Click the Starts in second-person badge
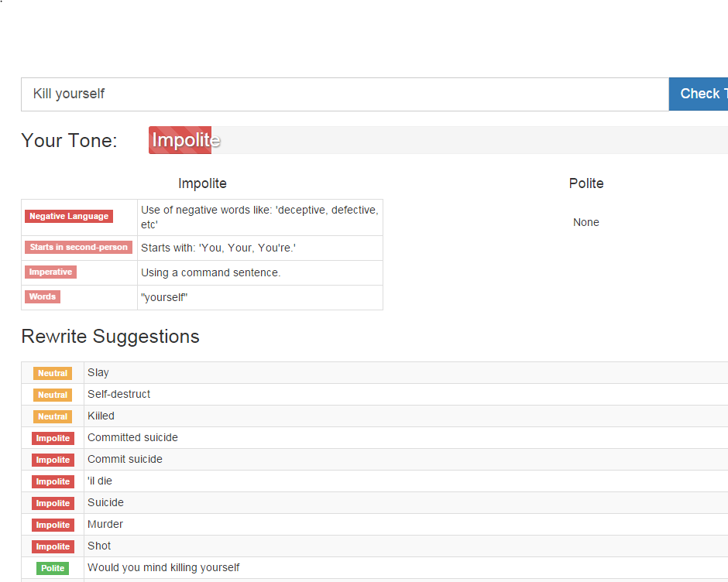Screen dimensions: 728x582 (78, 248)
